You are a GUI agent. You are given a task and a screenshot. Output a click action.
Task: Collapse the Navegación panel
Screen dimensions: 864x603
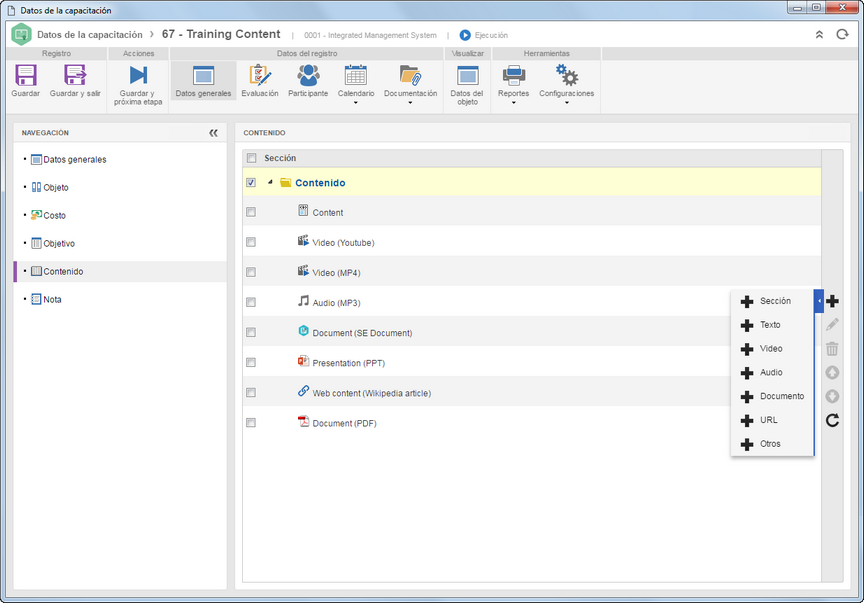[213, 133]
